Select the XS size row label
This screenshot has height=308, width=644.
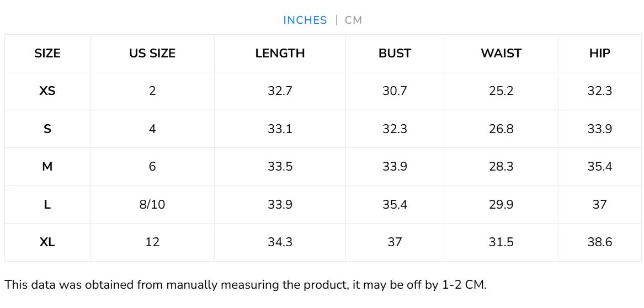(47, 91)
